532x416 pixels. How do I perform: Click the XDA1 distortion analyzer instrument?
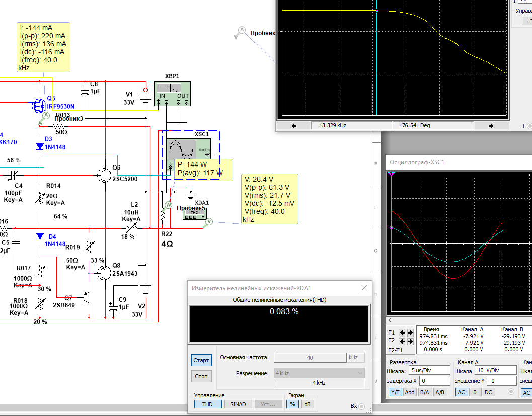pos(194,213)
